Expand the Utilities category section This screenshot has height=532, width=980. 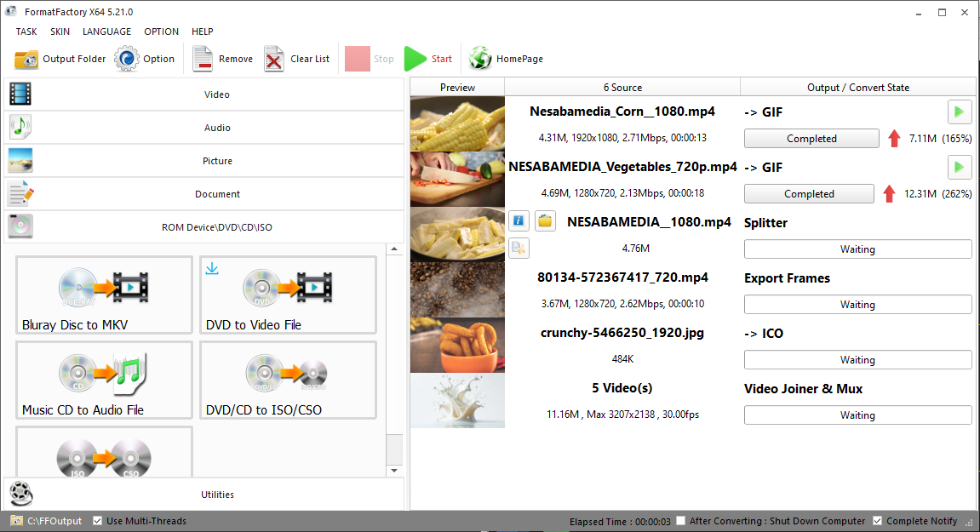(204, 495)
